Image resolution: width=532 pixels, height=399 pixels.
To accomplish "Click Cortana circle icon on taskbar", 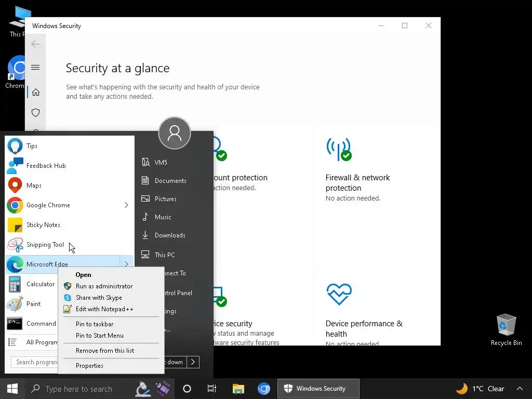I will pos(187,389).
